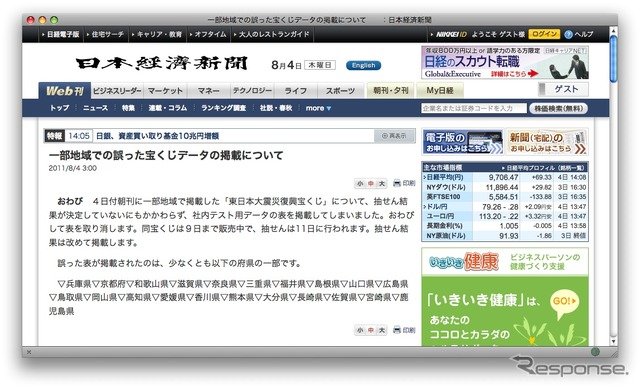Click the article headline about 宝くじデータ

[x=166, y=155]
